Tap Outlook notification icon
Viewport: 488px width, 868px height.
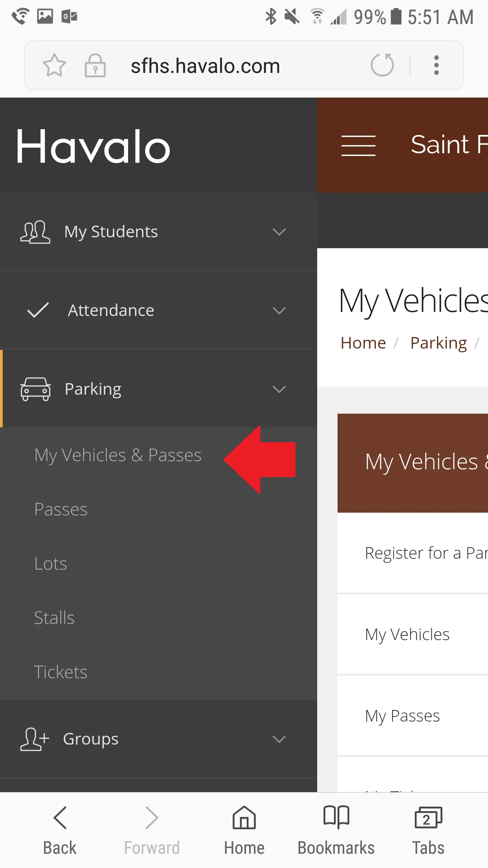[x=69, y=16]
